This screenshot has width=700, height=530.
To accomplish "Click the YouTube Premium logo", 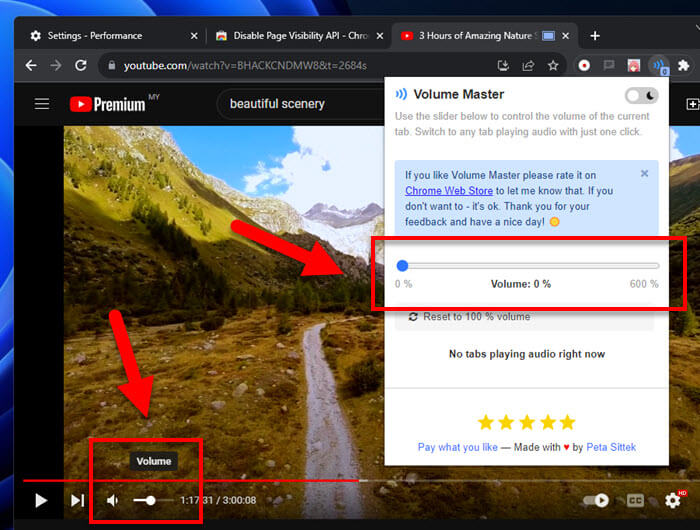I will click(108, 104).
